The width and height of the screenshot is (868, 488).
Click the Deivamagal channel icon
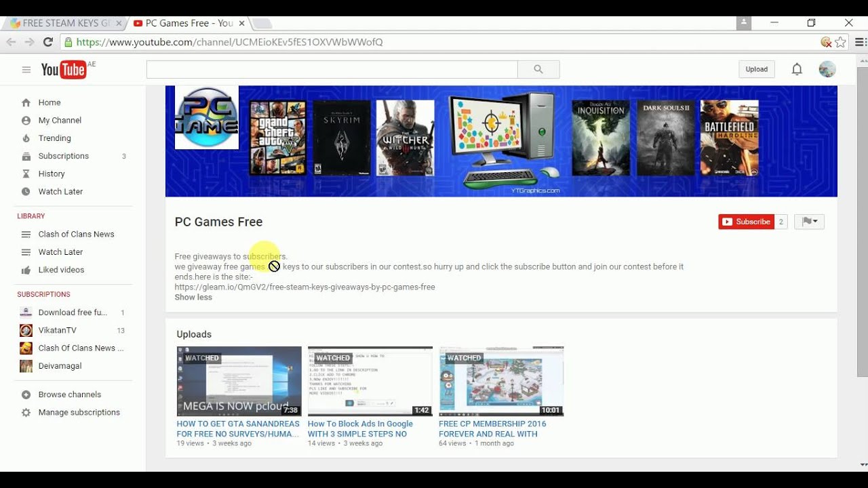[26, 366]
